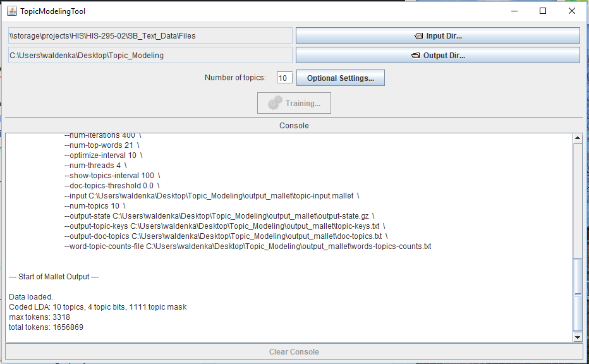Select the output directory path field

click(x=150, y=56)
